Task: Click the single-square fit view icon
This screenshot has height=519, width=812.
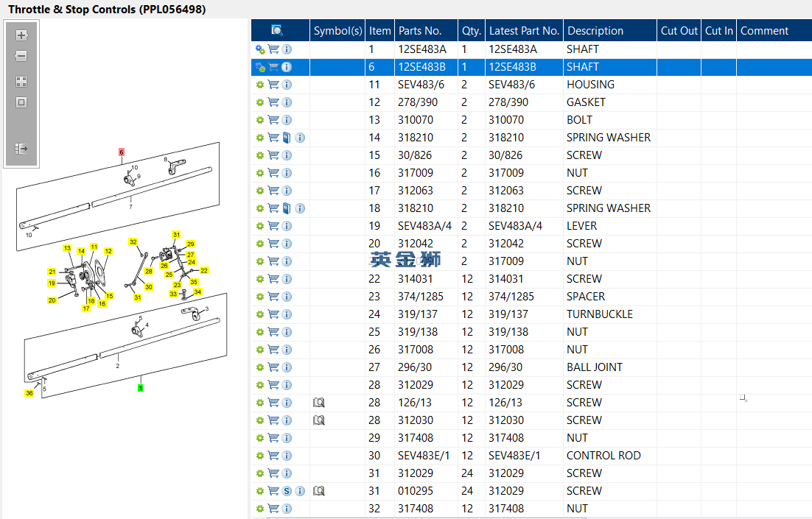Action: 21,102
